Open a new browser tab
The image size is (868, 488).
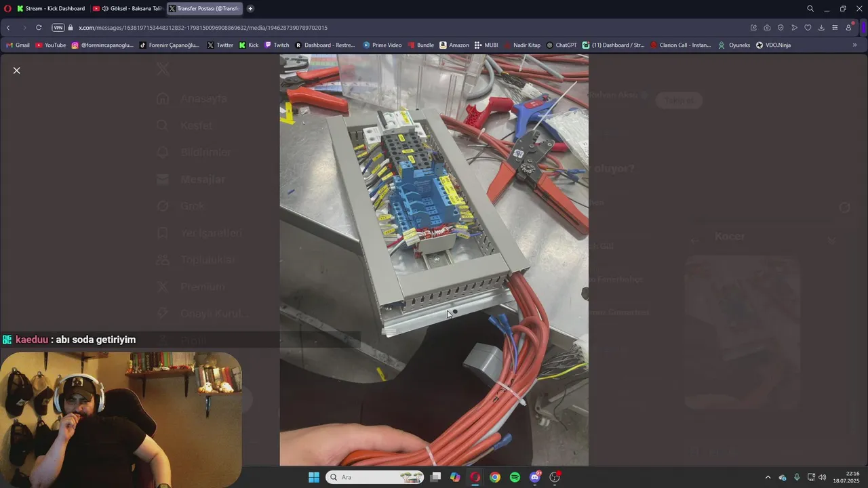(250, 9)
